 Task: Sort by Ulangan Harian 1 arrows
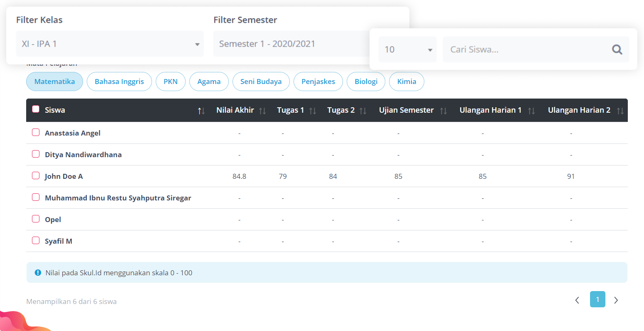coord(531,111)
